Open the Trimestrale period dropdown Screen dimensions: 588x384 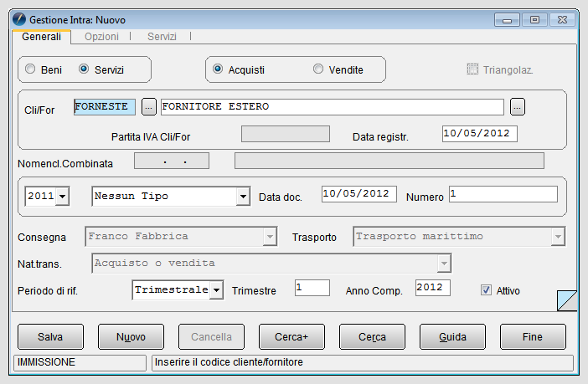216,290
